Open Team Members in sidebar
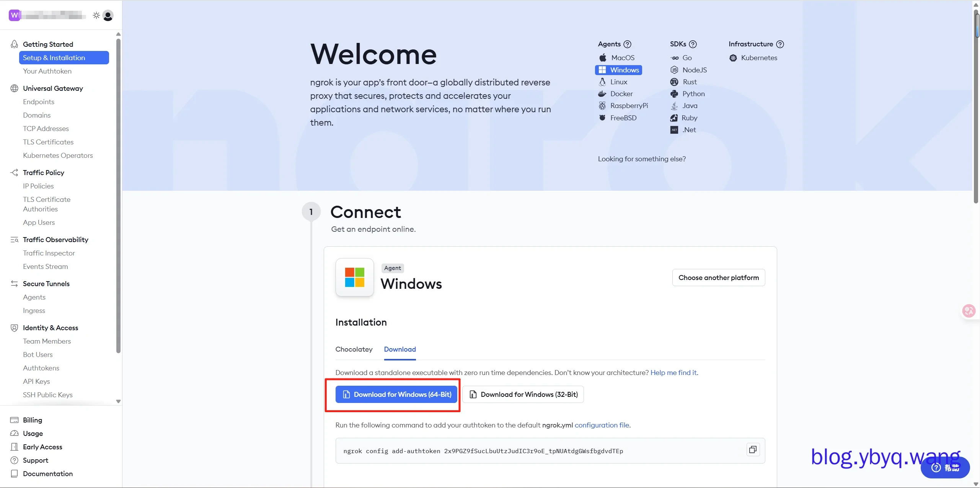980x488 pixels. tap(47, 341)
